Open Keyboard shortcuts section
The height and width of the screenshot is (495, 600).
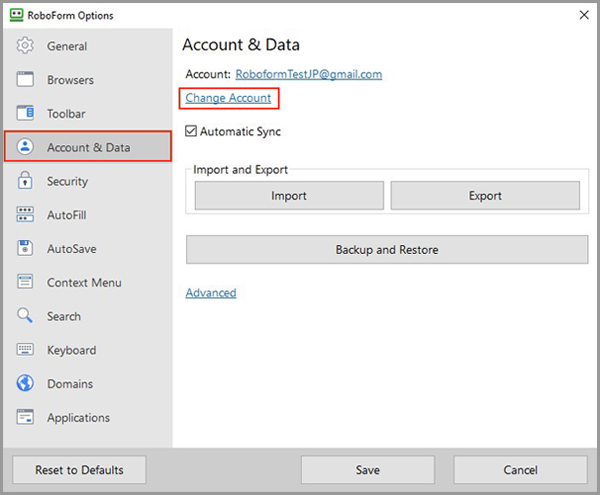88,349
